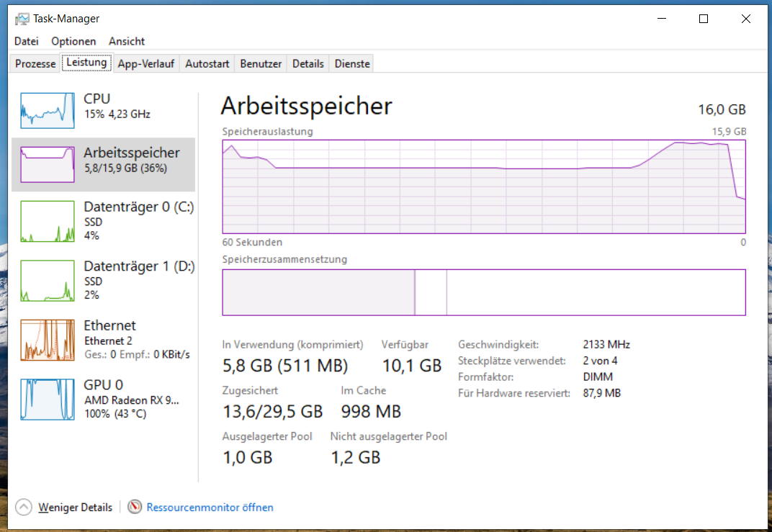Open the Details tab
This screenshot has width=772, height=532.
coord(308,63)
